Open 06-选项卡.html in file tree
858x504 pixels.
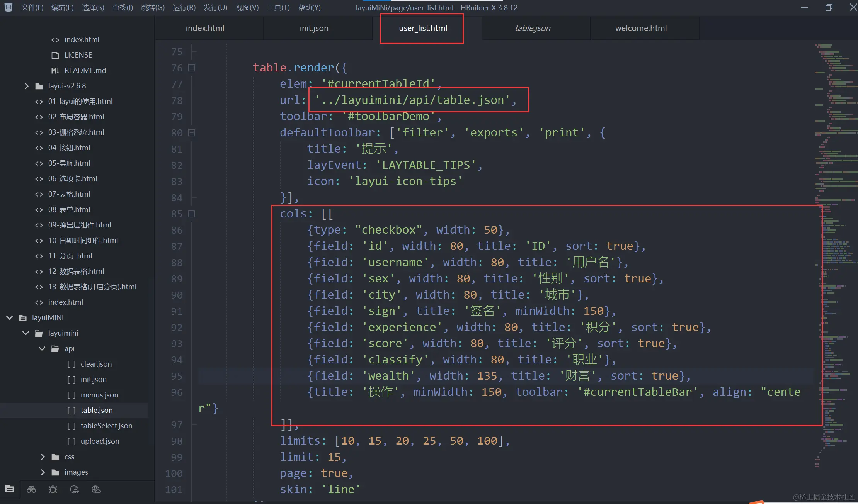click(x=73, y=178)
